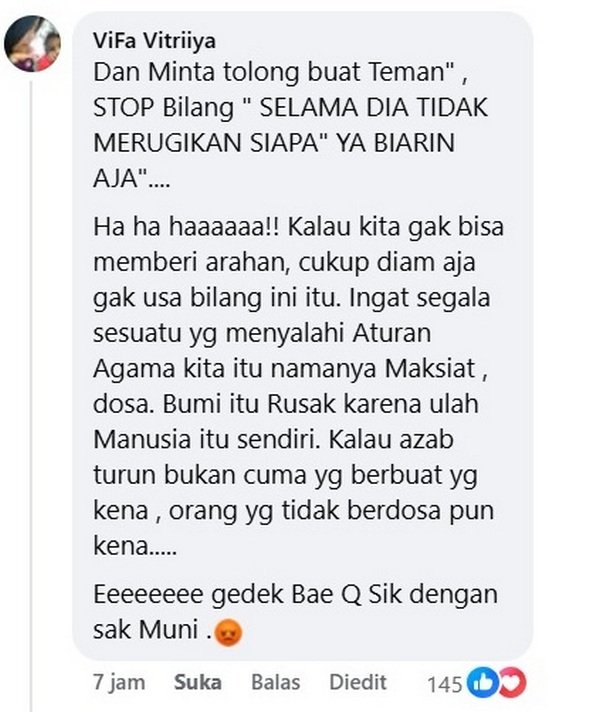Reply using the Balas button

click(x=276, y=682)
